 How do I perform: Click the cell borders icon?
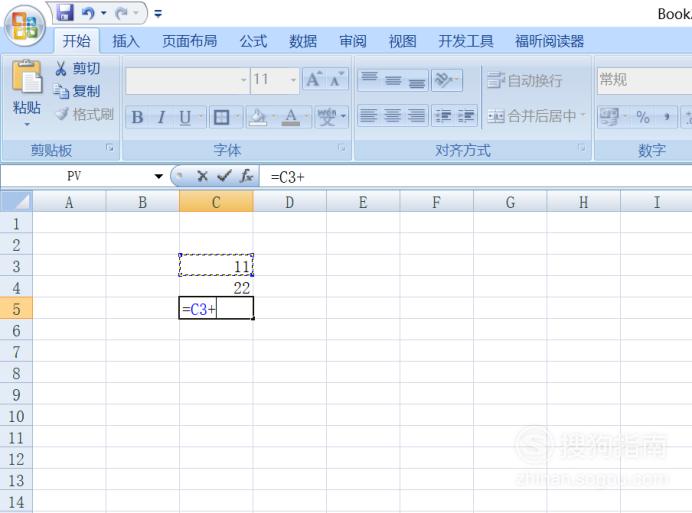(x=221, y=117)
